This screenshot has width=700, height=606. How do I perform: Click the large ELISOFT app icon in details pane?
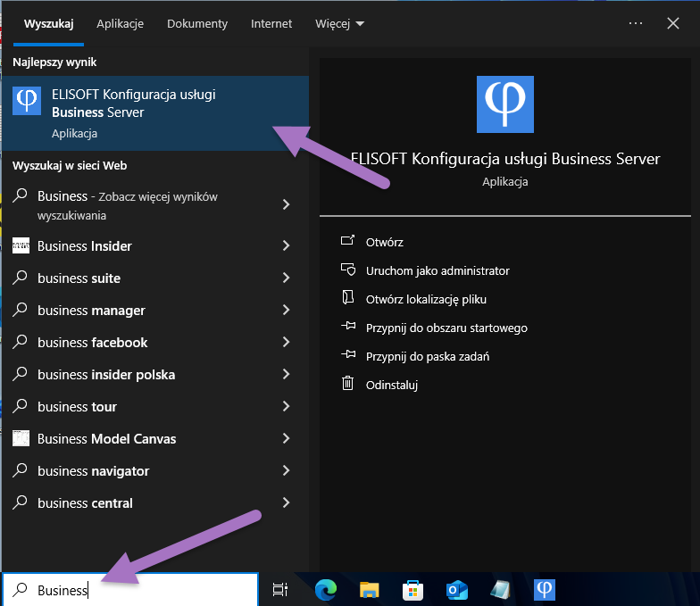pos(504,104)
